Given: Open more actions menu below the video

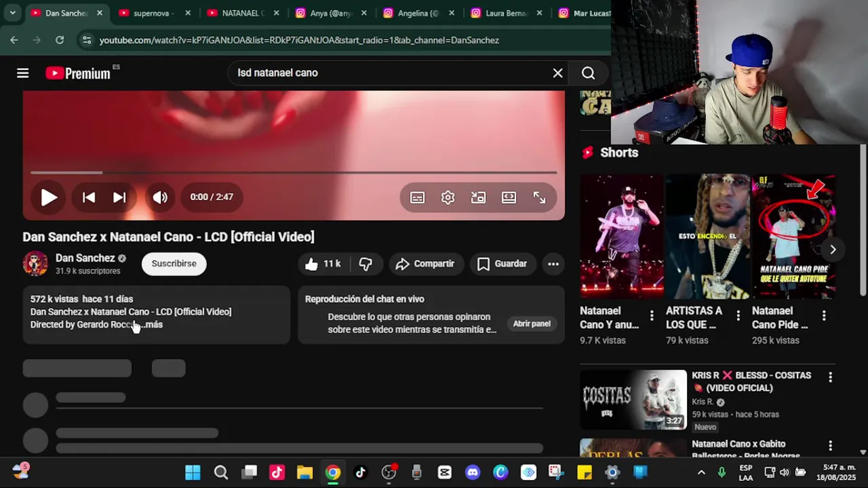Looking at the screenshot, I should pos(553,264).
